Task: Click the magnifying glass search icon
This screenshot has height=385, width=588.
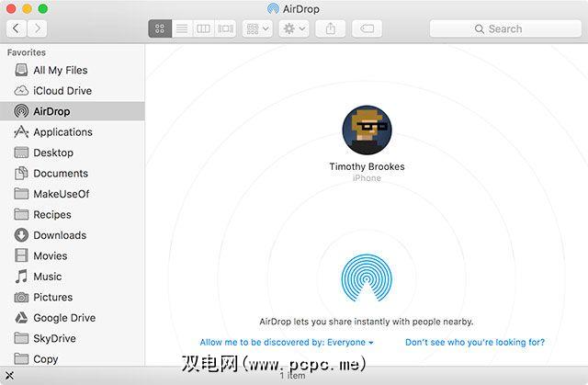Action: [480, 28]
